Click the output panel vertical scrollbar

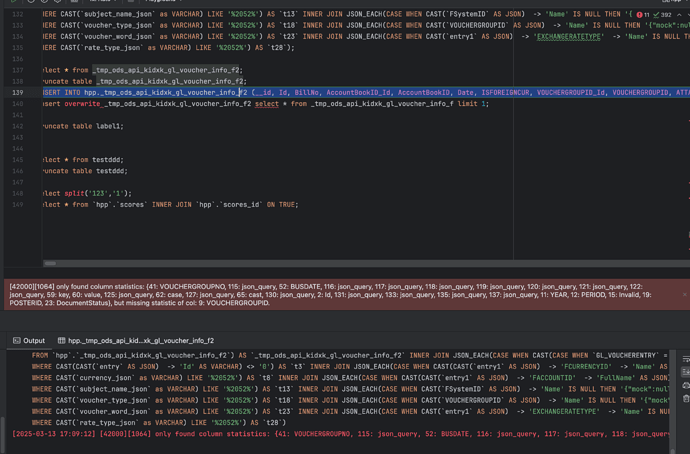pyautogui.click(x=672, y=401)
